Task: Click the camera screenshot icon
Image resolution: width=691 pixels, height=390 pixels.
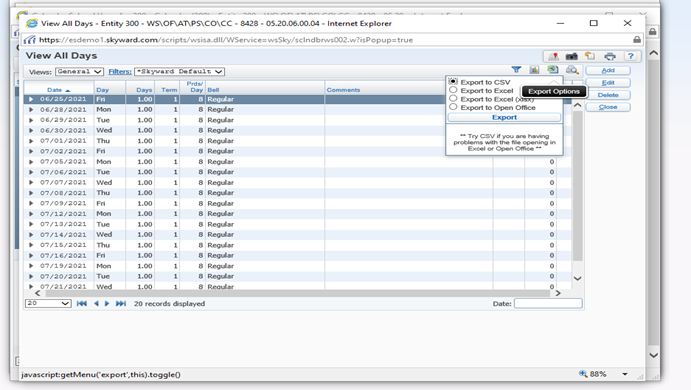Action: tap(572, 56)
